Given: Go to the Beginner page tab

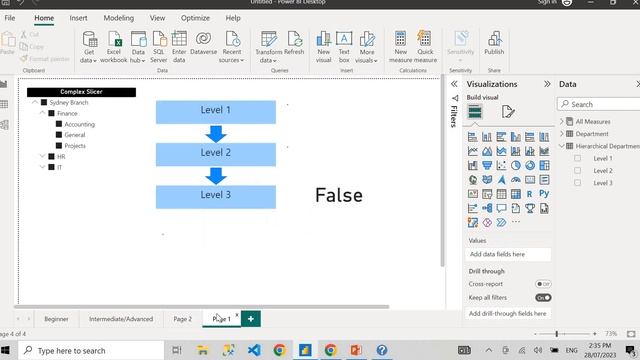Looking at the screenshot, I should pos(56,319).
